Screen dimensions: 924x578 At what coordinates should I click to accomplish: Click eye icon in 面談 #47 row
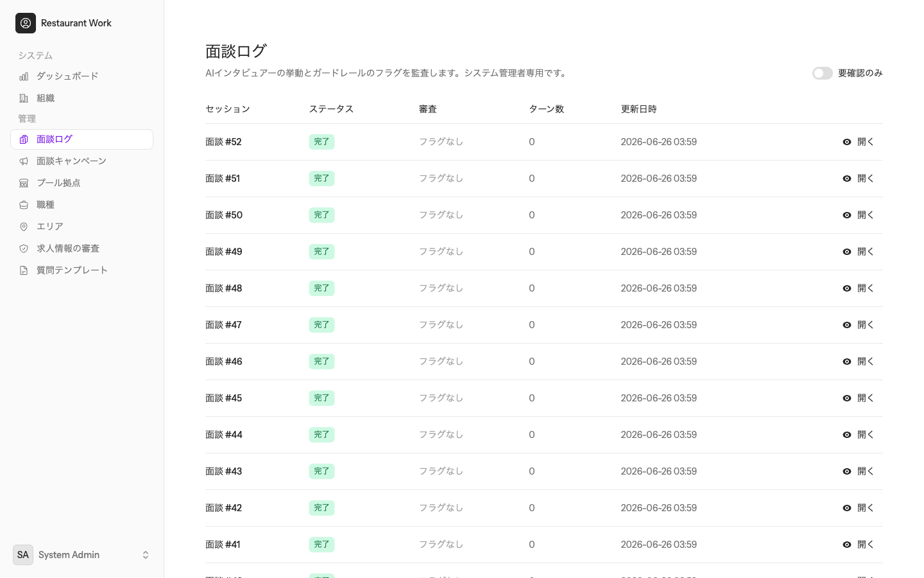click(x=847, y=325)
